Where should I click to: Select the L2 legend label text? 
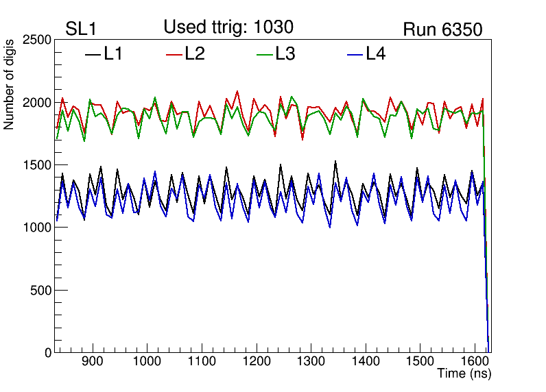[x=195, y=54]
